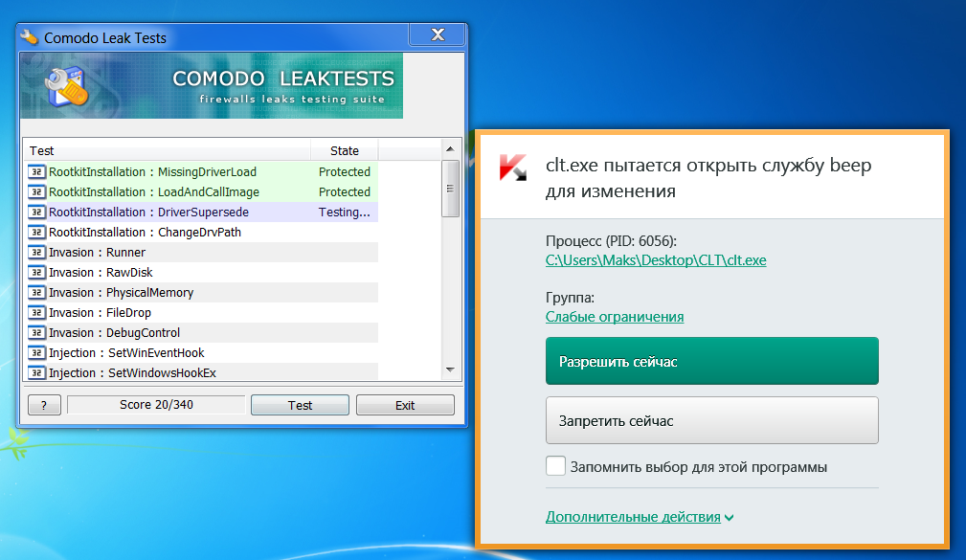Select row RootkitInstallation : LoadAndCallImage
Viewport: 966px width, 560px height.
(201, 192)
